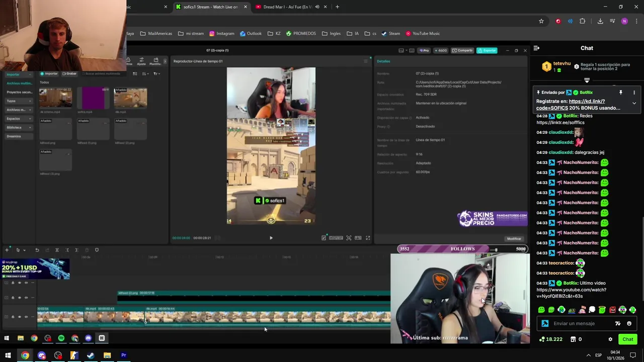Open Steam from Windows taskbar
Viewport: 644px width, 362px height.
tap(91, 355)
